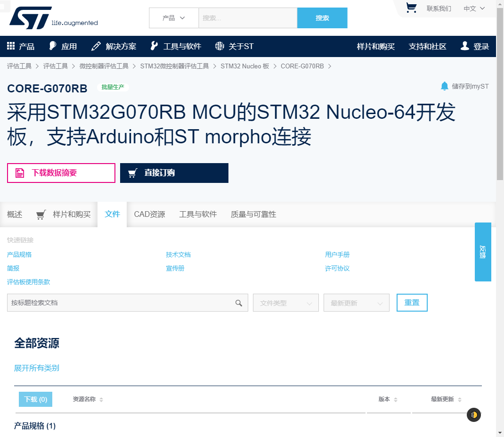Open the 产品 search category dropdown
Image resolution: width=504 pixels, height=437 pixels.
coord(174,18)
